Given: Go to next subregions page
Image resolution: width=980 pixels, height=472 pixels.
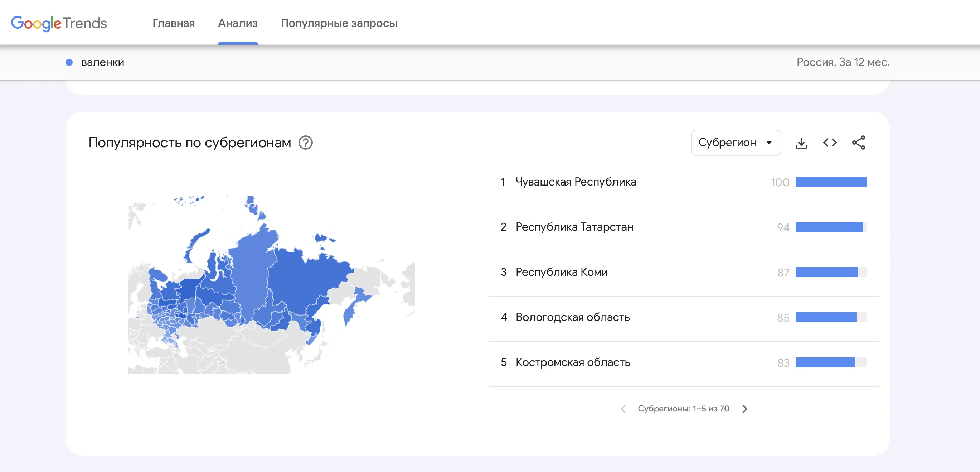Looking at the screenshot, I should [x=744, y=409].
